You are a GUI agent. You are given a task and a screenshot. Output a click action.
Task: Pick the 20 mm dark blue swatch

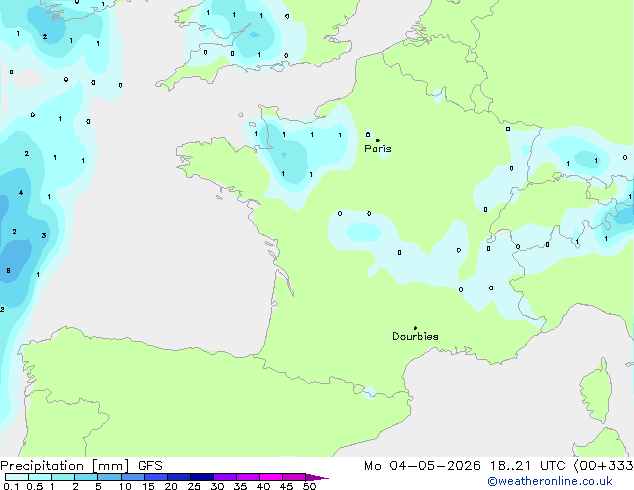pos(179,477)
